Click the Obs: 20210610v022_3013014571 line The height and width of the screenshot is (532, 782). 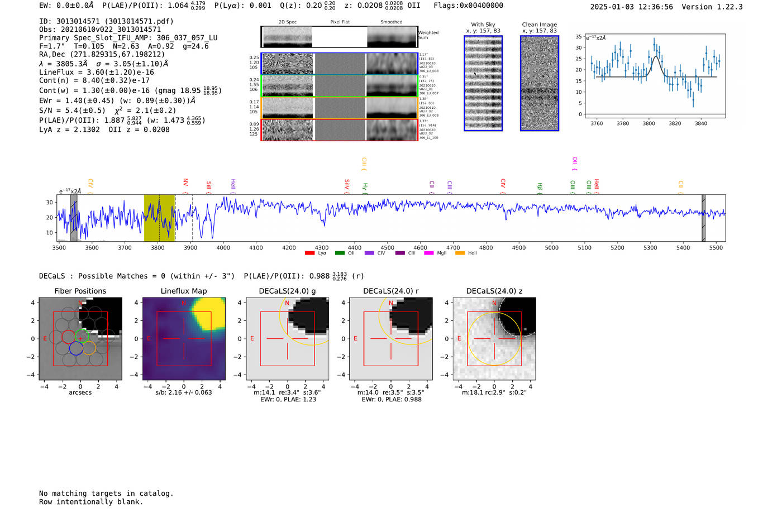click(x=100, y=29)
